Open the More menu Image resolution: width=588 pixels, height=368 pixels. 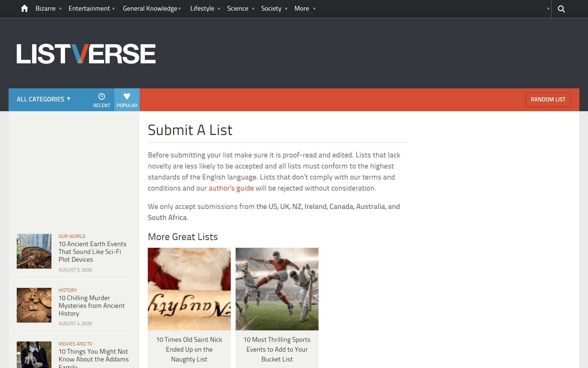tap(302, 8)
